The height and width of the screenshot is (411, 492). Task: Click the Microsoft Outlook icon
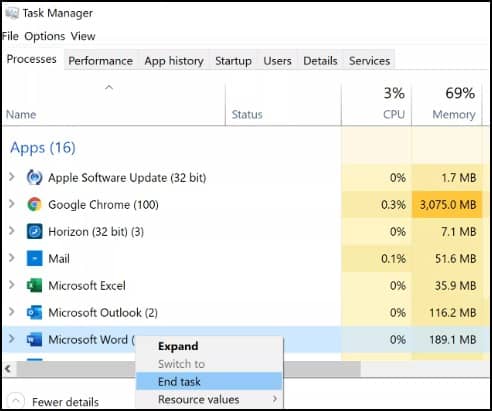point(34,312)
